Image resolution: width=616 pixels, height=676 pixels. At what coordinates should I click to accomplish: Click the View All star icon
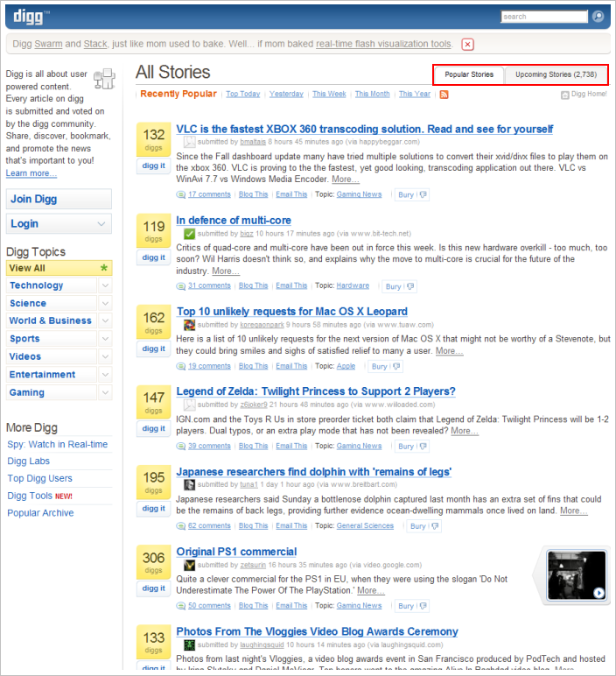pos(104,268)
